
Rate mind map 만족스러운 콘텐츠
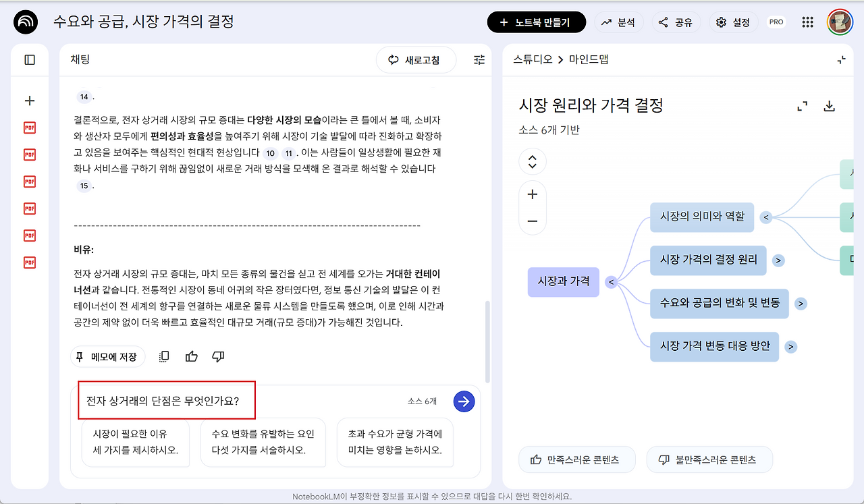(577, 459)
